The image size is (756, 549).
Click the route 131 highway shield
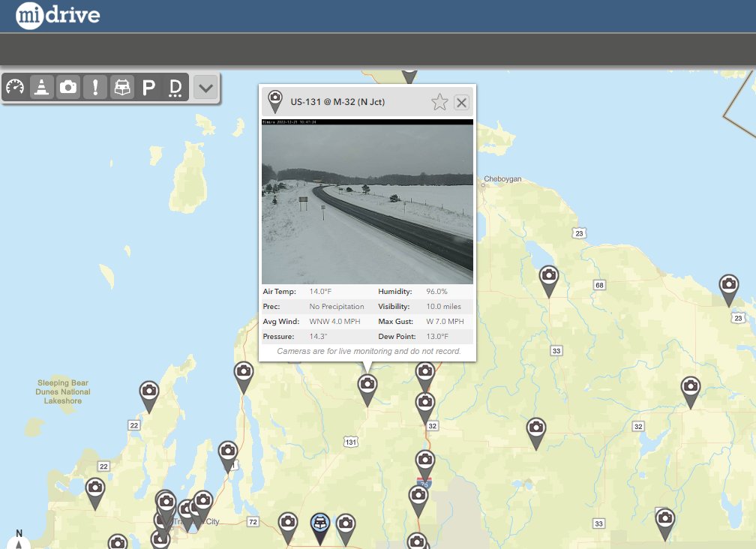point(350,442)
